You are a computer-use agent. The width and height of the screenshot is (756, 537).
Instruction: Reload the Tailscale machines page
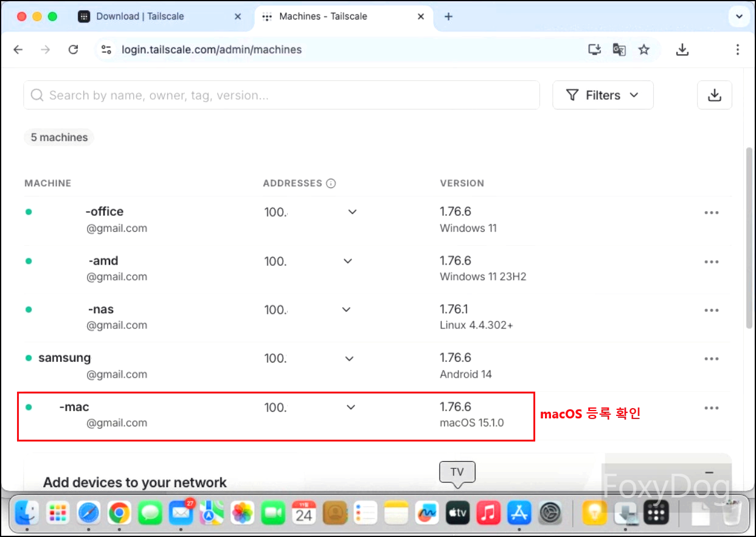point(74,50)
